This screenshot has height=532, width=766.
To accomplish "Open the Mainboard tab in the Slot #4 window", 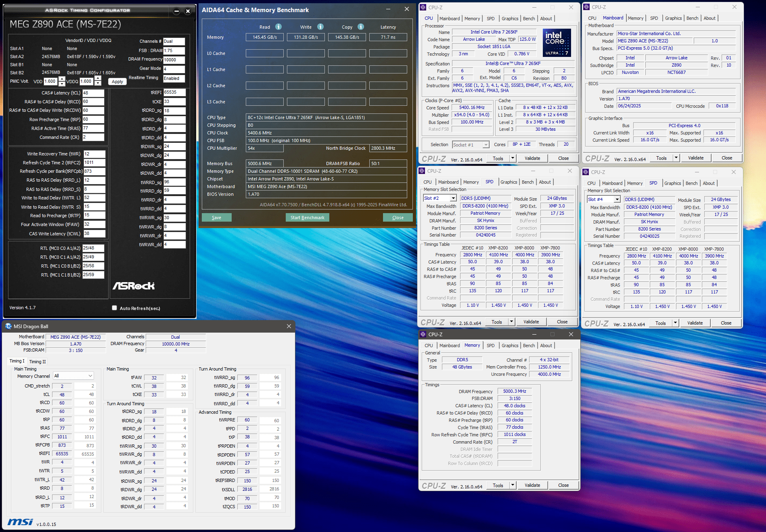I will click(612, 183).
